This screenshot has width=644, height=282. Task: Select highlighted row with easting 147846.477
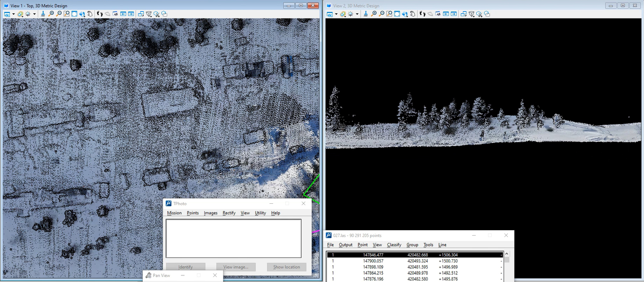[415, 255]
